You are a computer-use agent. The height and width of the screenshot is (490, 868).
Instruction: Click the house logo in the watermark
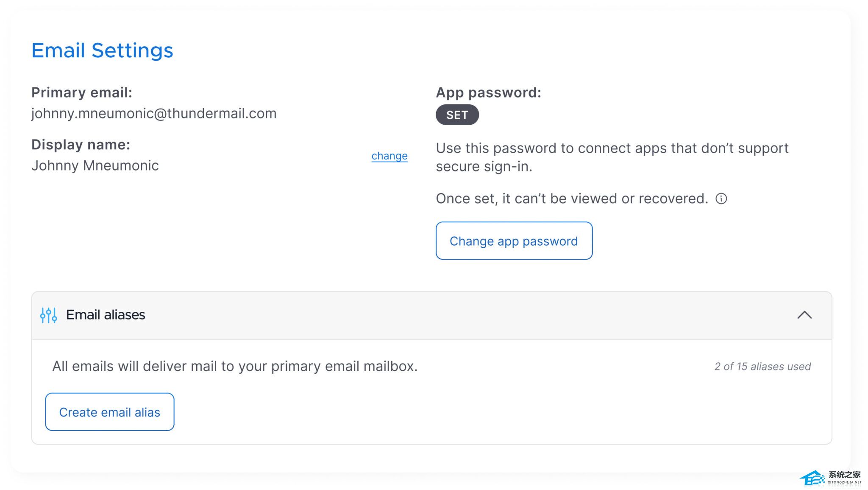point(813,479)
